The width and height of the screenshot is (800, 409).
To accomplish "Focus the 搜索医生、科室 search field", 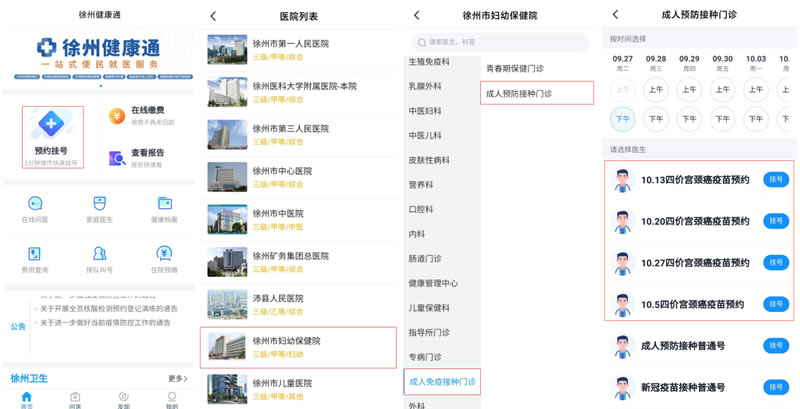I will click(x=500, y=42).
